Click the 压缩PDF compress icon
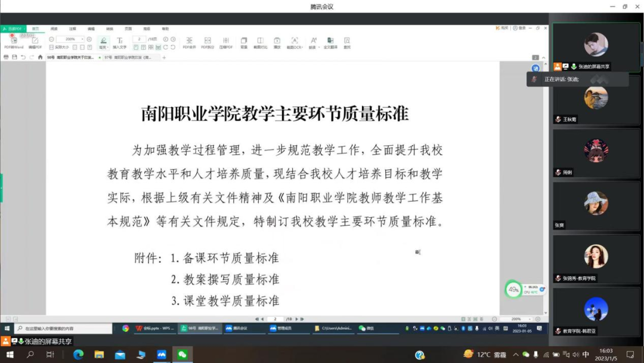Image resolution: width=644 pixels, height=363 pixels. tap(226, 42)
